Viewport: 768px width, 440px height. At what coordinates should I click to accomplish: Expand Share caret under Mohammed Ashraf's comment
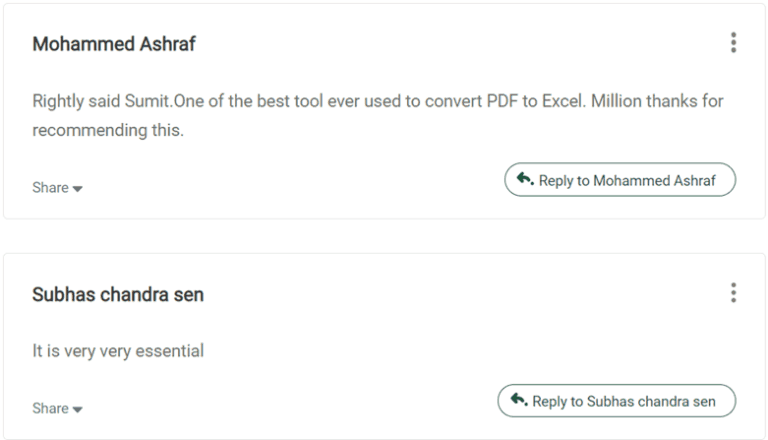click(77, 189)
